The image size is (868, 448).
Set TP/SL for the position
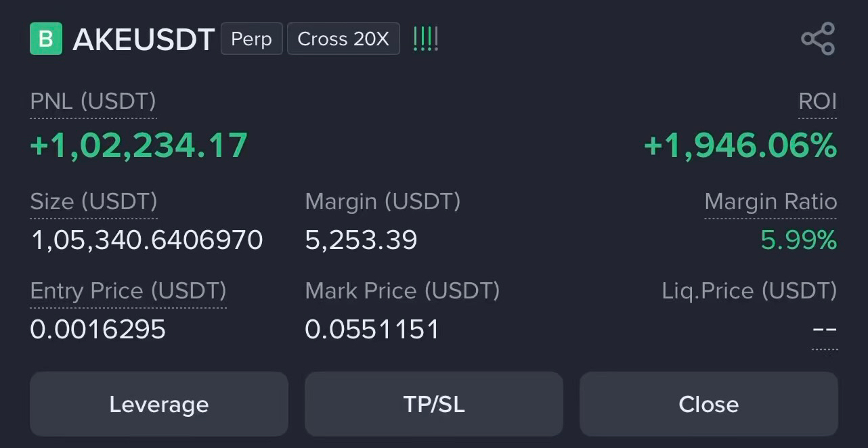434,404
